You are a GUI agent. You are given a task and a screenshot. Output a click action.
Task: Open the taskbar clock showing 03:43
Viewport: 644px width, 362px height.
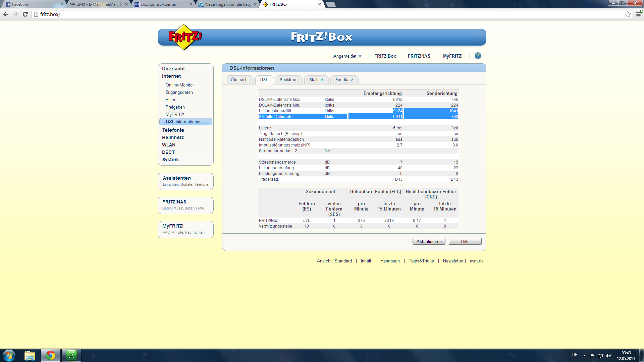(626, 356)
